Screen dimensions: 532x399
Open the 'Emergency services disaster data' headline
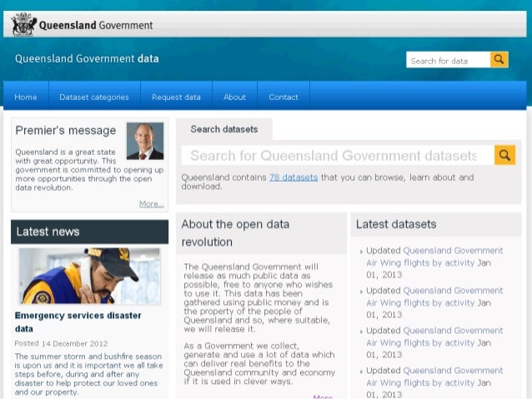pos(78,322)
